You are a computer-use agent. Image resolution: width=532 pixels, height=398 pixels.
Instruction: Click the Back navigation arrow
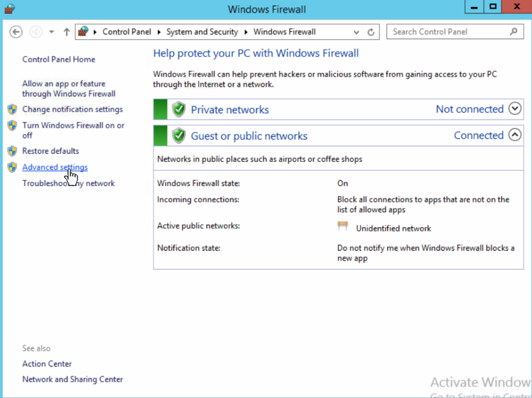click(x=16, y=32)
